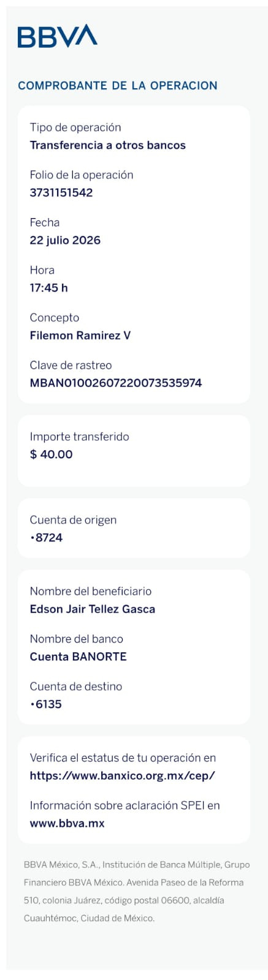Click the origin account •8724
Viewport: 268px width, 980px height.
46,537
